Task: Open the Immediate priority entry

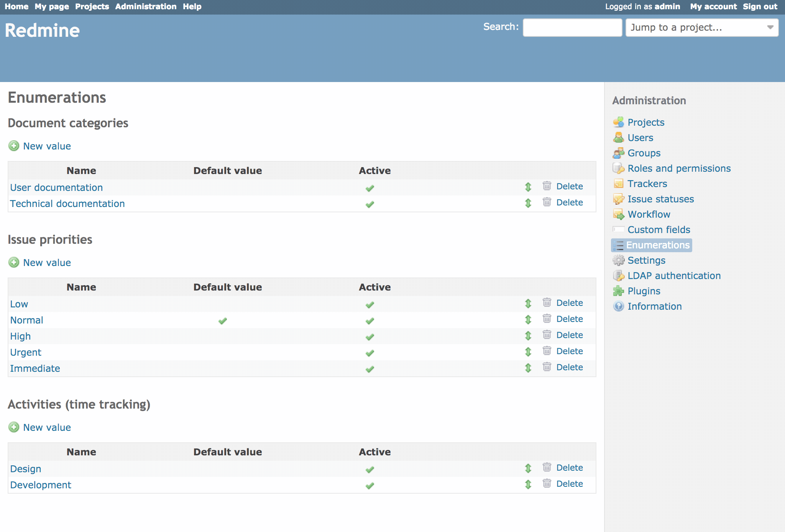Action: click(35, 368)
